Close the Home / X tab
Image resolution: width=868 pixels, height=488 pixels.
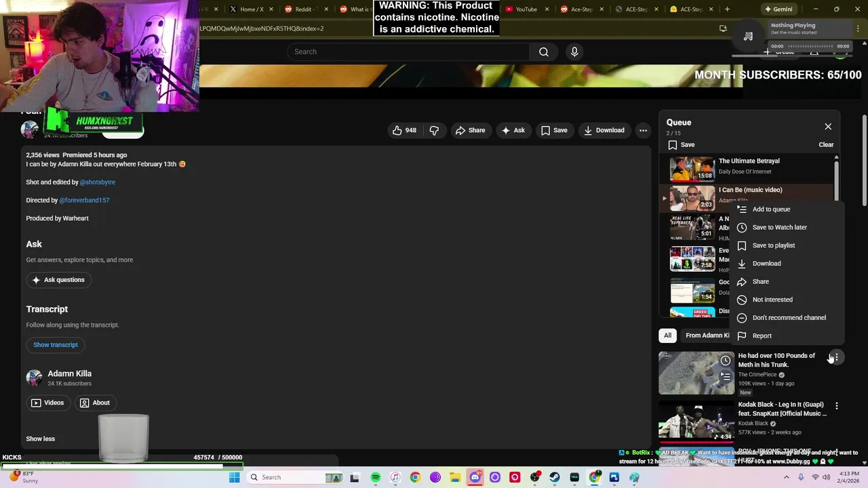pos(272,9)
